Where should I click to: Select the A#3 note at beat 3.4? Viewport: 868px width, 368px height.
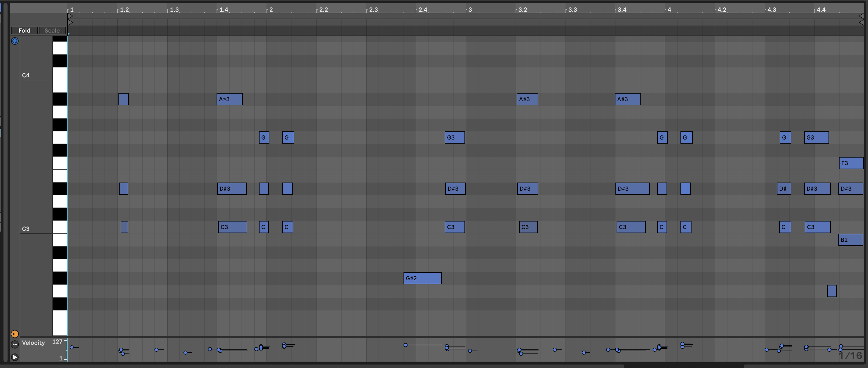[628, 99]
